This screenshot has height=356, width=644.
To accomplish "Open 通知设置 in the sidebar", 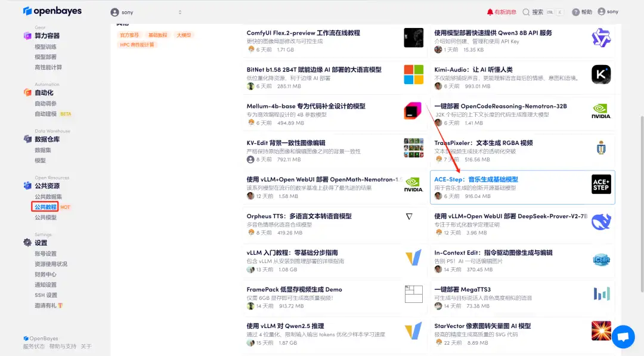I will [x=45, y=284].
